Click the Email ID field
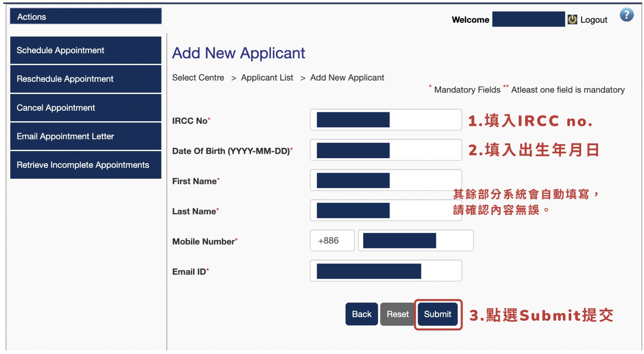The image size is (644, 354). click(x=386, y=271)
